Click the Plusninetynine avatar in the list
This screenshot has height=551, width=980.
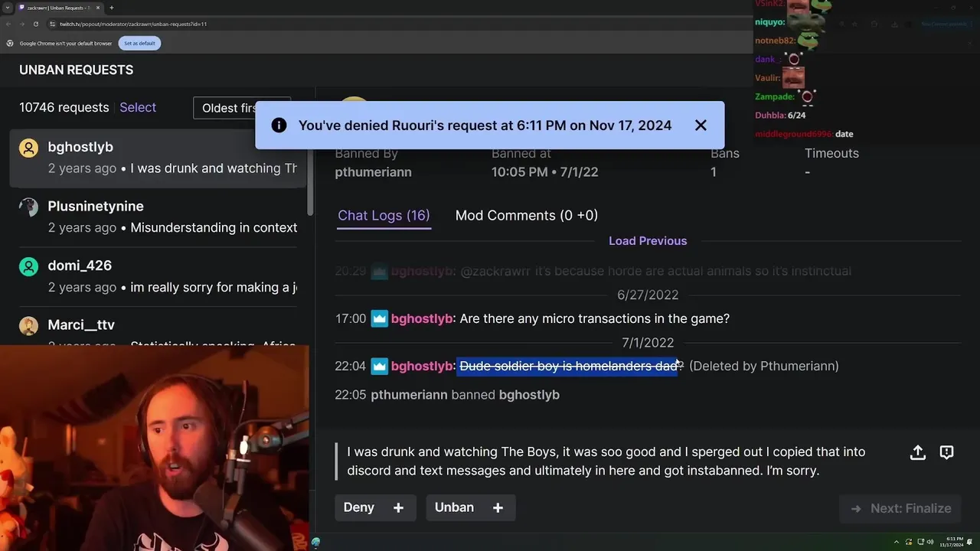28,207
